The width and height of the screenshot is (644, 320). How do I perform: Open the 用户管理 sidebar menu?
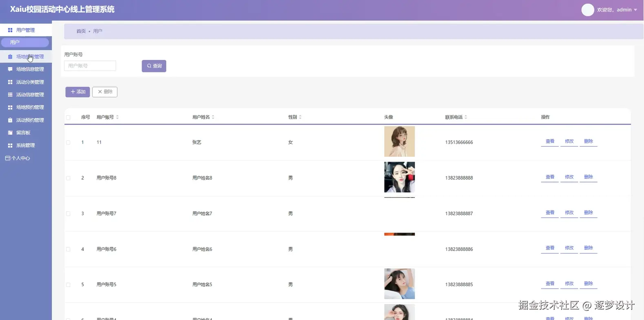(26, 30)
